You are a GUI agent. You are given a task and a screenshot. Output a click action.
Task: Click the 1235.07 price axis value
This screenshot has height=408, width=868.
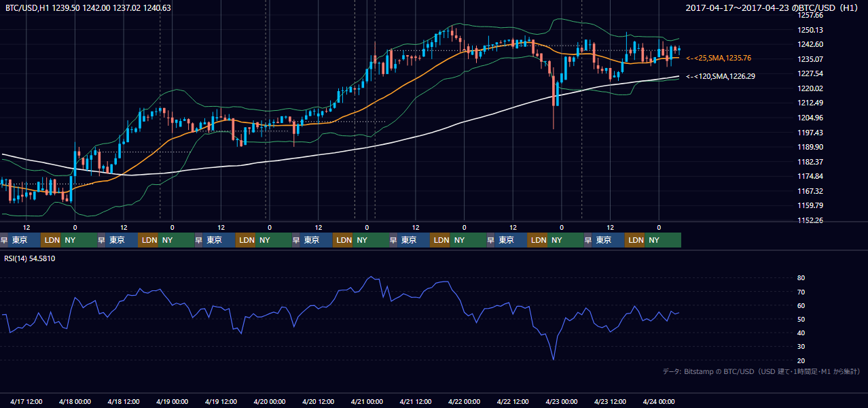tap(810, 59)
